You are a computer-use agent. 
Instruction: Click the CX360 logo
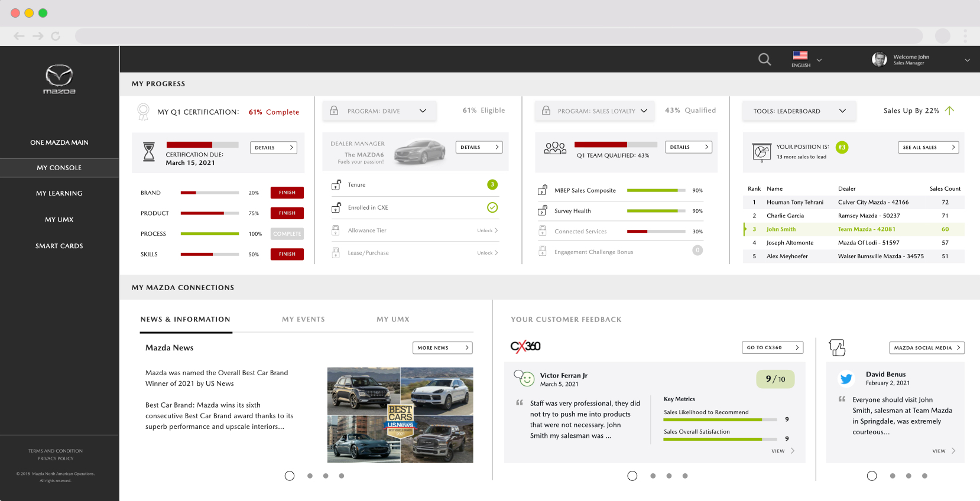525,347
